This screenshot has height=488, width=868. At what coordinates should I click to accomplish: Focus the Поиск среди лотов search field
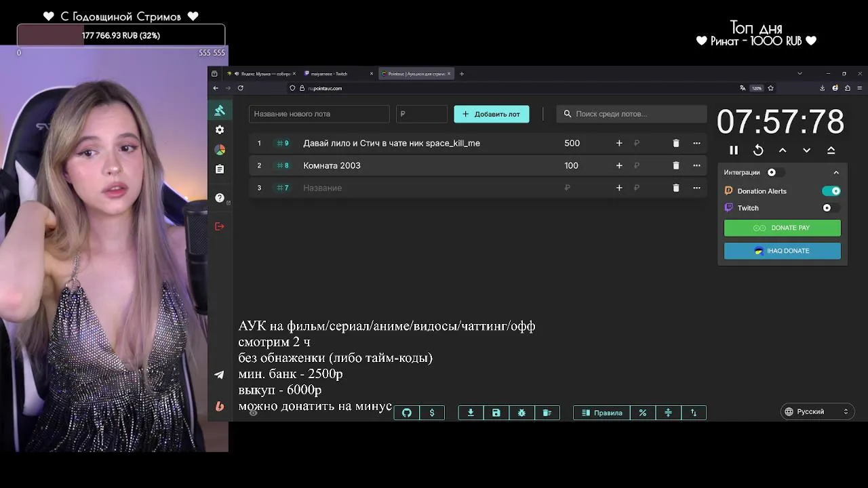click(x=631, y=114)
